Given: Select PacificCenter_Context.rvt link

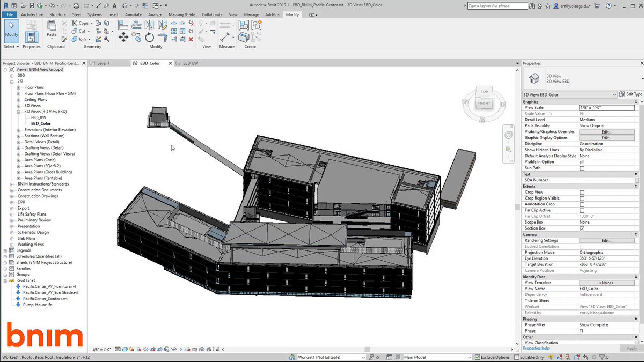Looking at the screenshot, I should [45, 299].
